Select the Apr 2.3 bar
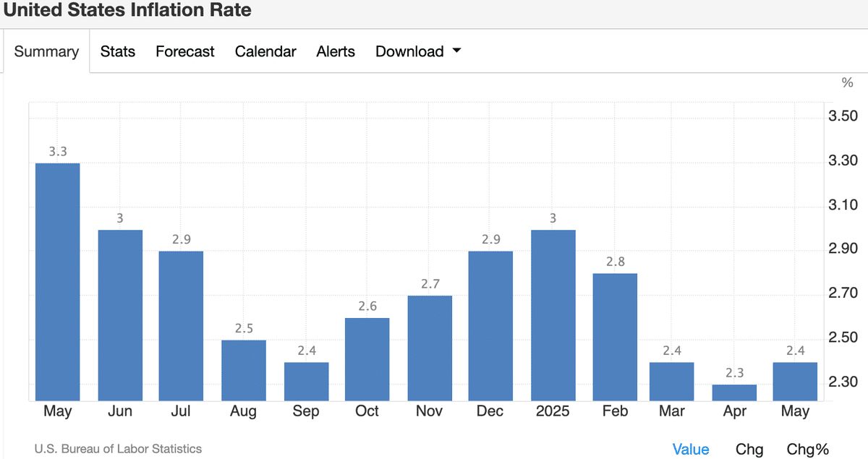868x459 pixels. point(733,392)
